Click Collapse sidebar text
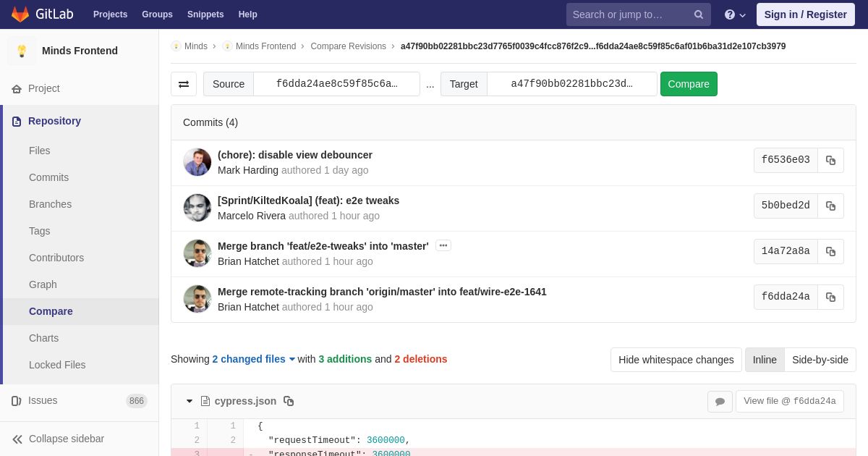The image size is (868, 456). pos(67,439)
